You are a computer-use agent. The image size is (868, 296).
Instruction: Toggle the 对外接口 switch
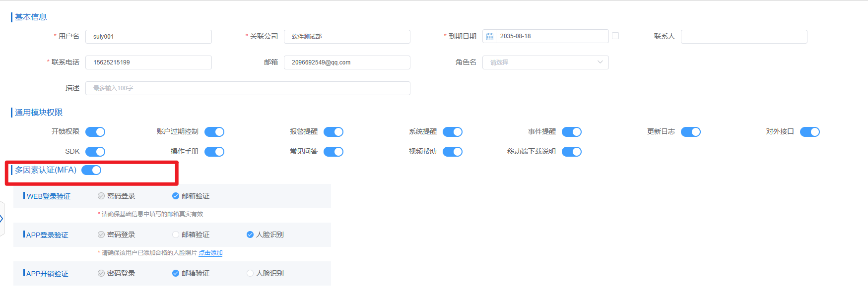809,132
